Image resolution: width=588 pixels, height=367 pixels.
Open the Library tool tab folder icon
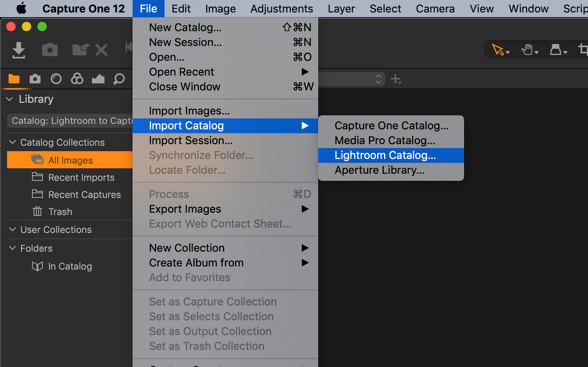[x=14, y=79]
